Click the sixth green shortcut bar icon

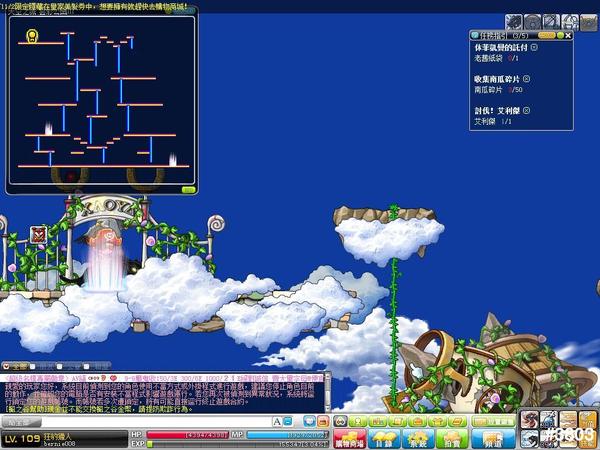pyautogui.click(x=437, y=422)
